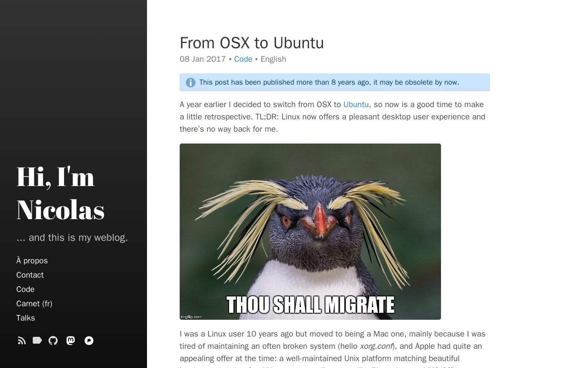588x368 pixels.
Task: Click the Code category link under the title
Action: coord(243,59)
